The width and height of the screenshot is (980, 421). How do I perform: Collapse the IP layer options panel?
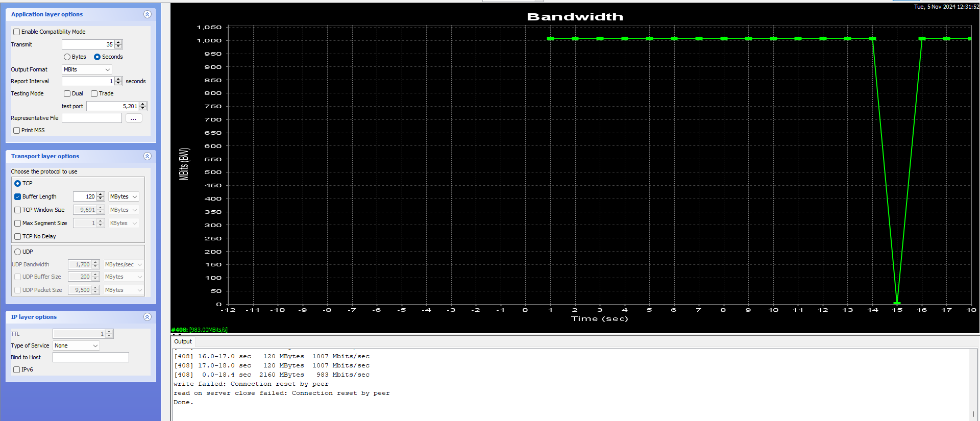click(147, 317)
